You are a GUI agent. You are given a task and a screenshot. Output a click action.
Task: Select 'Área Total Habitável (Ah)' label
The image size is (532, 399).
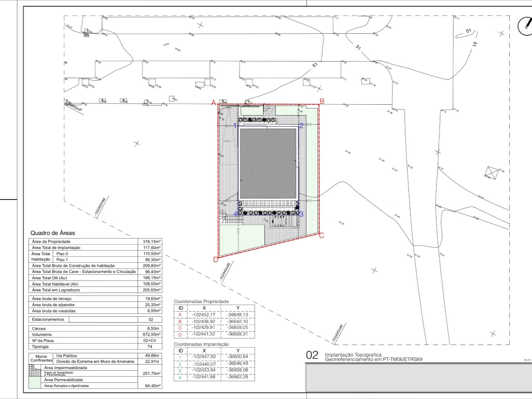tap(55, 284)
